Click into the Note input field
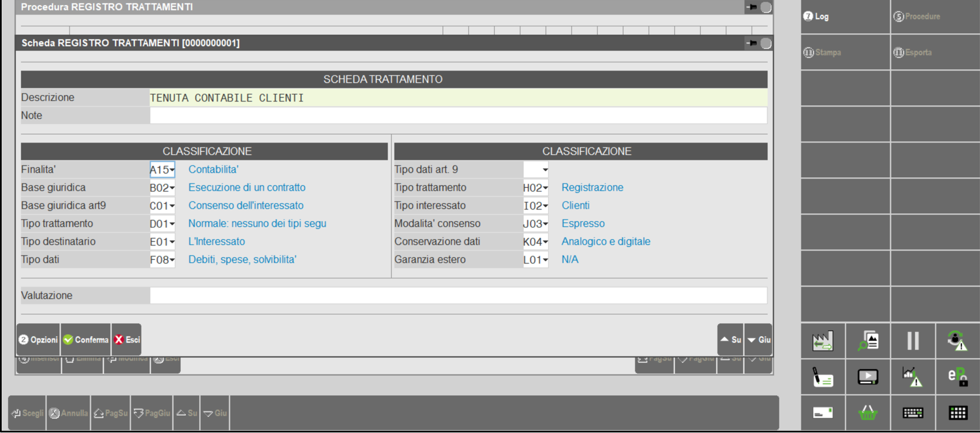The image size is (980, 433). point(458,116)
